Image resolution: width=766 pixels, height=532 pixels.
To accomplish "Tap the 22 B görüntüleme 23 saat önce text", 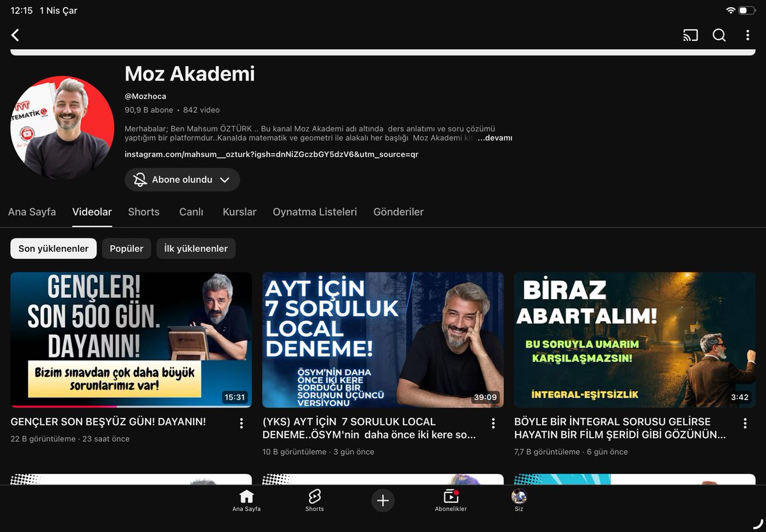I will pyautogui.click(x=70, y=439).
